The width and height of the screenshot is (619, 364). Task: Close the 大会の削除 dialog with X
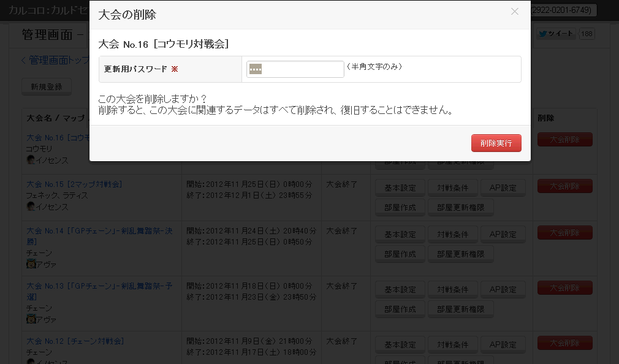(x=514, y=12)
